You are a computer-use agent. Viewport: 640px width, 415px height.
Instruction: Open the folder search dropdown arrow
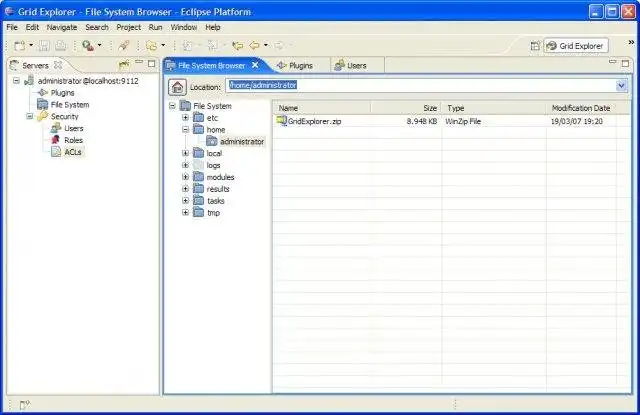click(x=163, y=45)
